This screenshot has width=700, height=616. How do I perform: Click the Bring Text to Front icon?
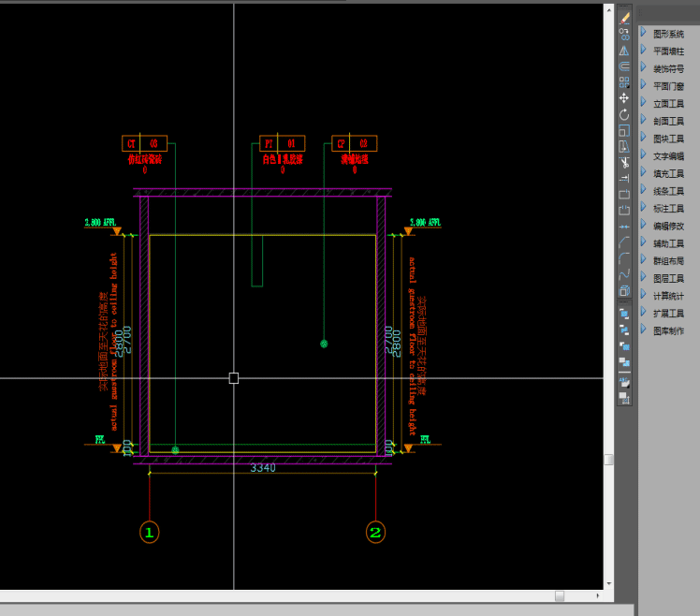[624, 382]
